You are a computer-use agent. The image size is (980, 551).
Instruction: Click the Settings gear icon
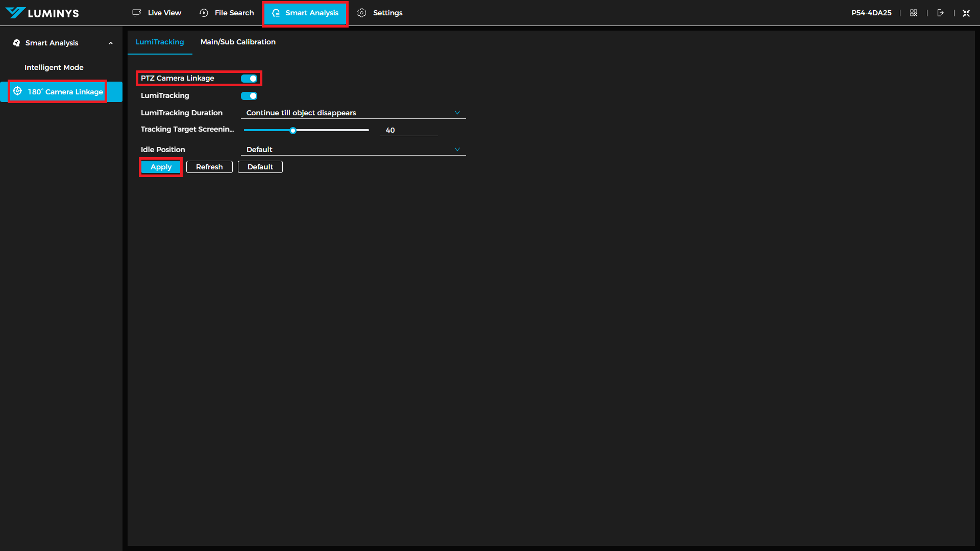click(x=362, y=13)
